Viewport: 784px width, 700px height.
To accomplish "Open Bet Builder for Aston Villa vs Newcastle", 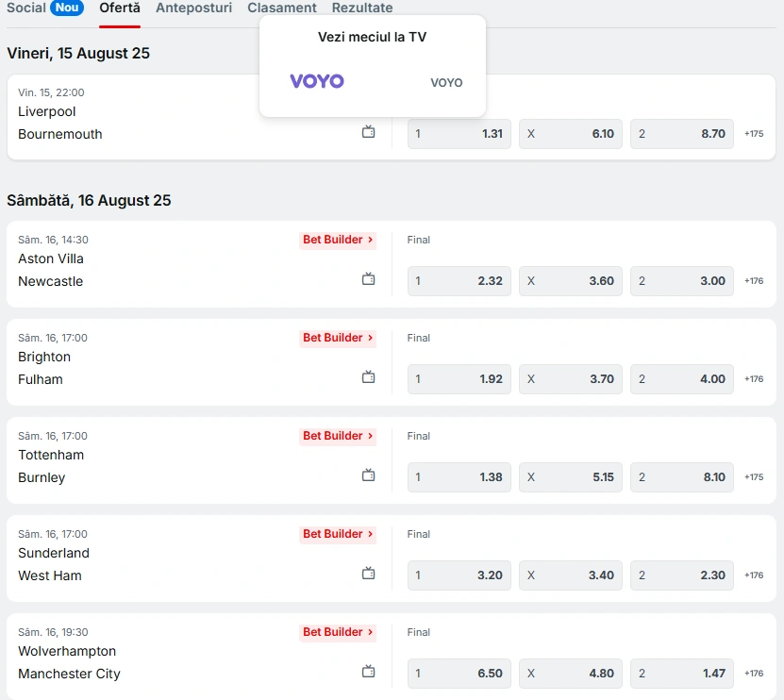I will [x=338, y=240].
